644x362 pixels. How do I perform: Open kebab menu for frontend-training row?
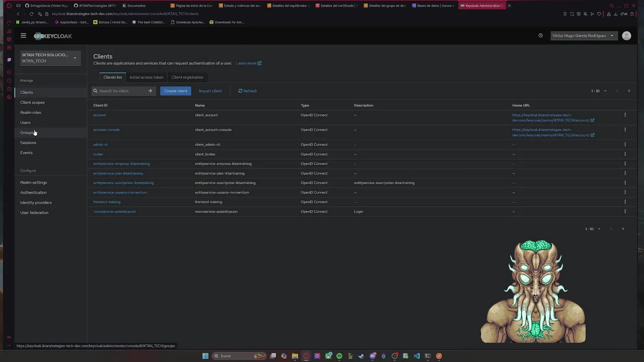[x=625, y=202]
